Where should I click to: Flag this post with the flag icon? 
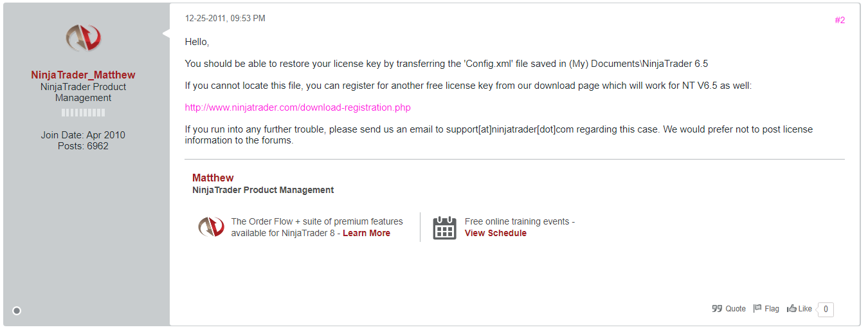point(766,309)
